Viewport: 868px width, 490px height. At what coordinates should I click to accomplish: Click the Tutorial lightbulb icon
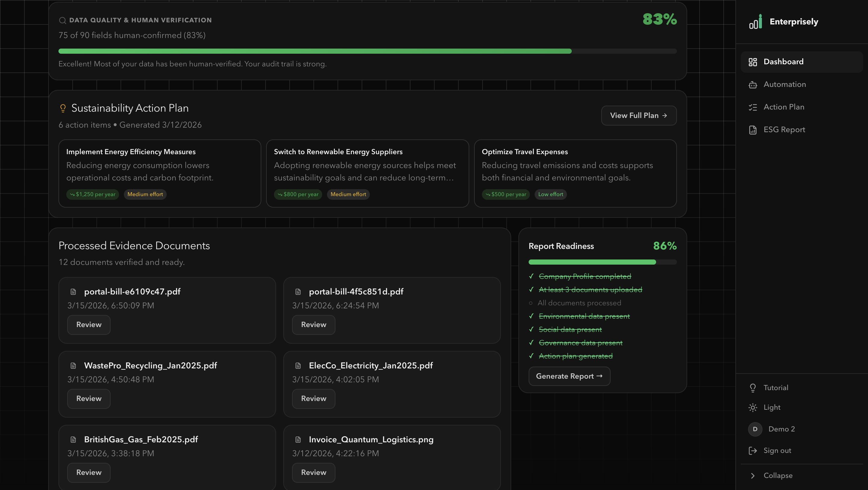point(753,388)
